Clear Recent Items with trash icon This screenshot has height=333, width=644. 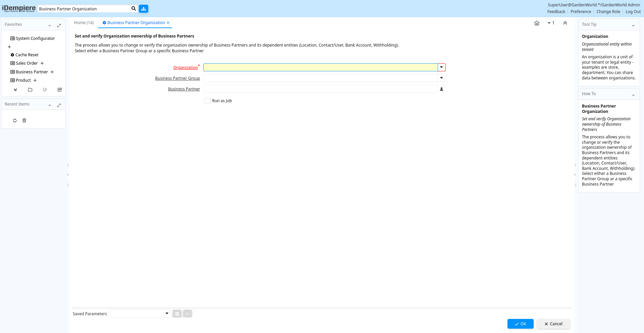[x=24, y=121]
